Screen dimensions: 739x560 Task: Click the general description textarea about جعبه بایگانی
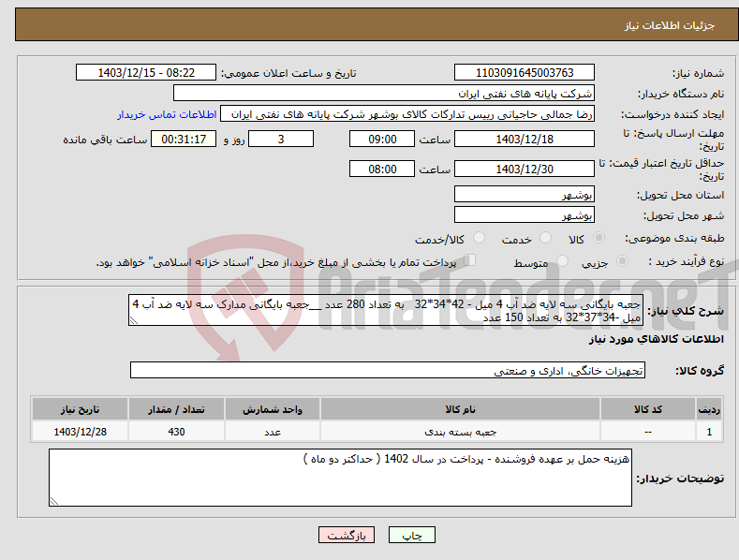[x=386, y=310]
